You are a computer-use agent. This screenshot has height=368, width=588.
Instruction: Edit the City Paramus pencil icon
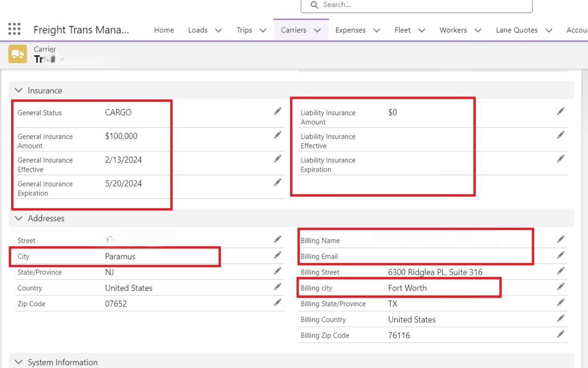[x=277, y=255]
